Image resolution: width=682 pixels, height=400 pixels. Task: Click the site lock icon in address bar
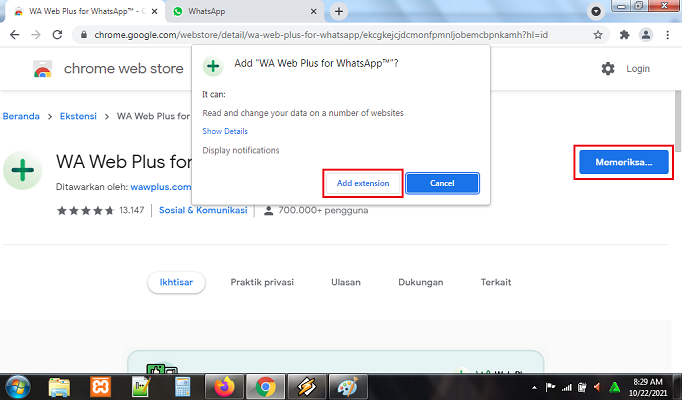[x=84, y=35]
